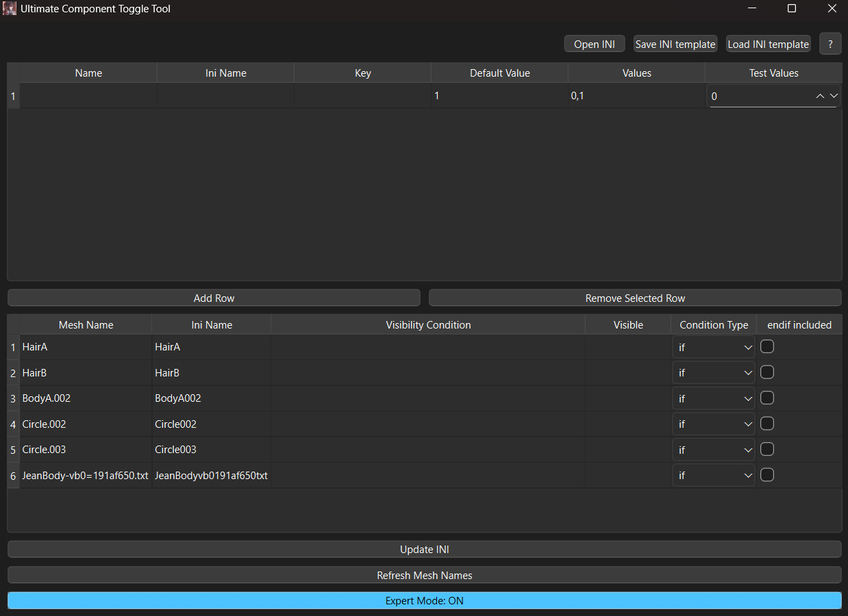Screen dimensions: 848x616
Task: Click Update INI
Action: (424, 549)
